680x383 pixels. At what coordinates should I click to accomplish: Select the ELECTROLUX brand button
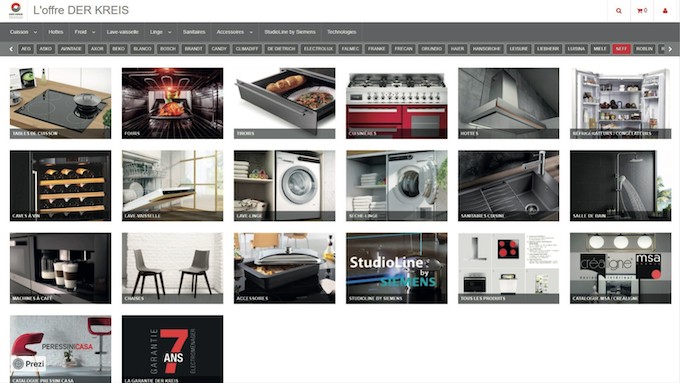[318, 49]
